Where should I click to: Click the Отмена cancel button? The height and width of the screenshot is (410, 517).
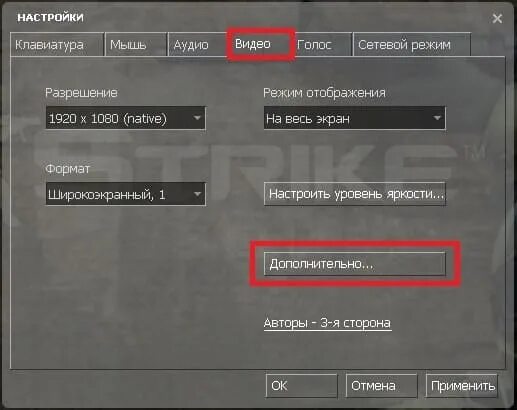pos(381,386)
